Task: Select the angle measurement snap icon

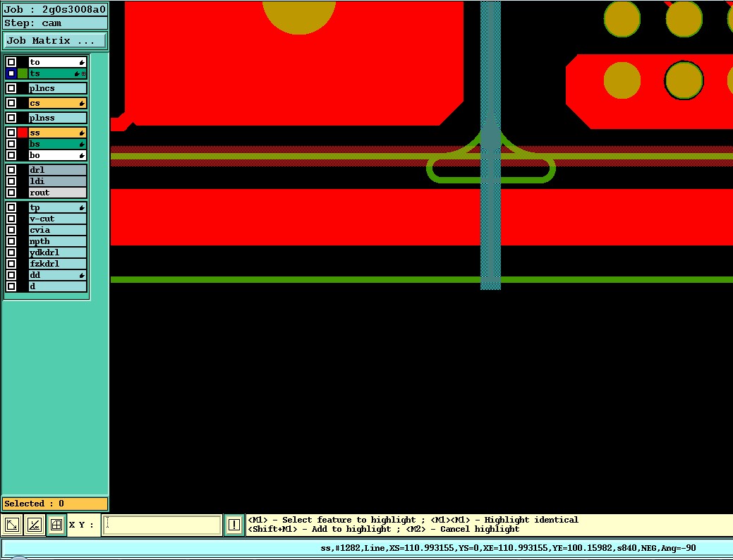Action: coord(34,525)
